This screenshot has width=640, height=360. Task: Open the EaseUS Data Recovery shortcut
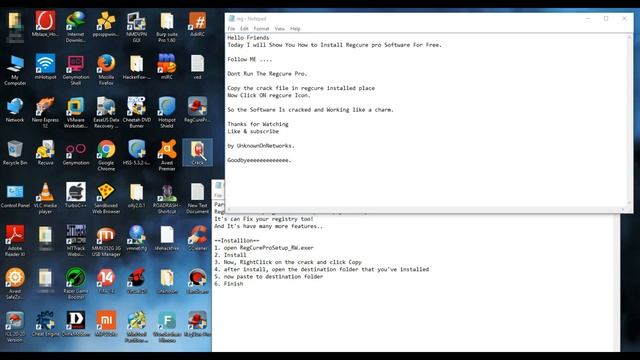pos(106,113)
